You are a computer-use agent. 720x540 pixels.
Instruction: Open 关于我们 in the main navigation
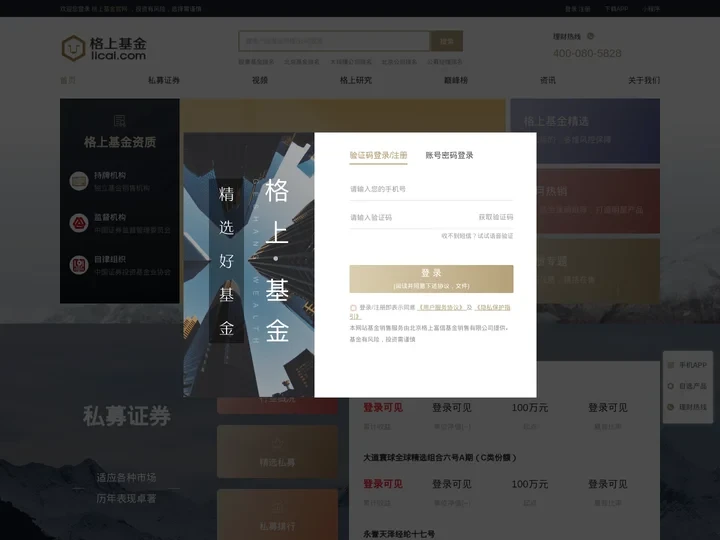point(644,80)
